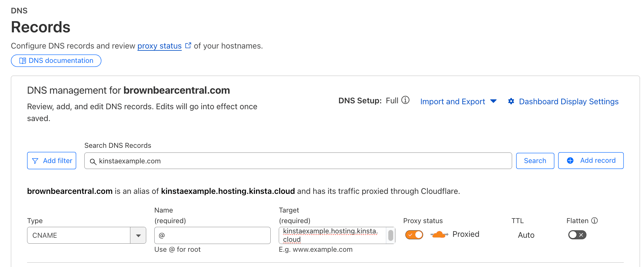Click the Search button

pos(535,161)
